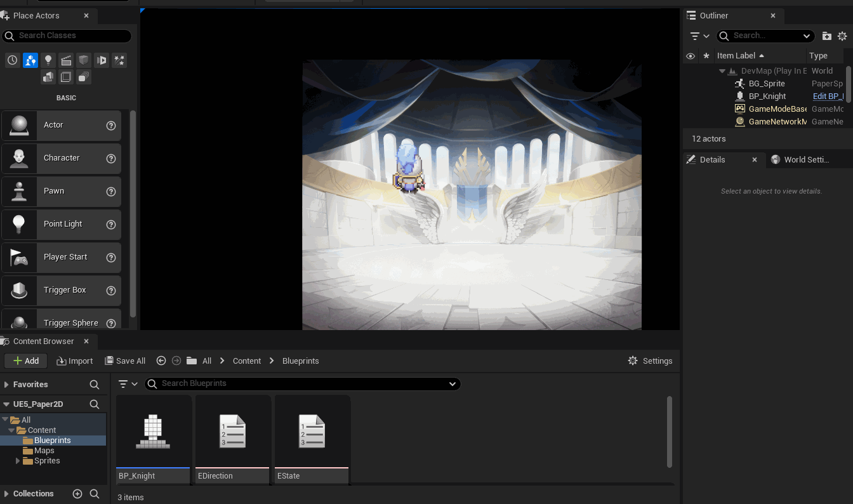Click help icon beside Character
The image size is (853, 504).
(111, 159)
